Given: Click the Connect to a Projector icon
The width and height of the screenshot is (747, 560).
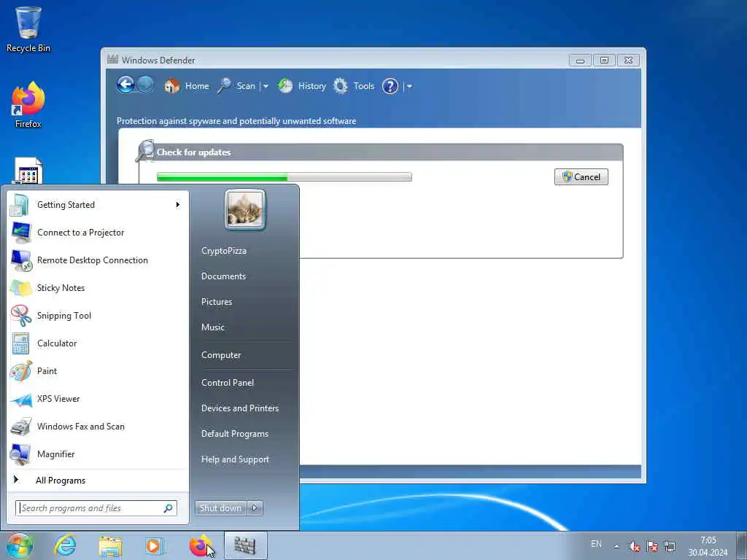Looking at the screenshot, I should point(21,233).
